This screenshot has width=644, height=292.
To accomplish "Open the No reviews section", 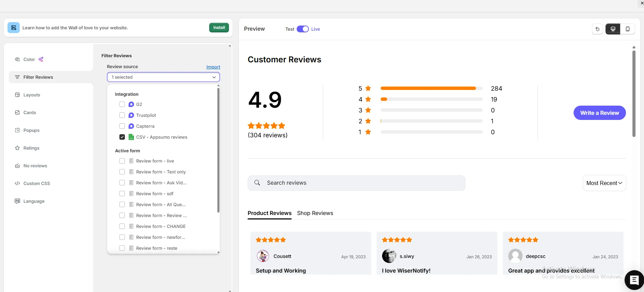I will pos(51,166).
